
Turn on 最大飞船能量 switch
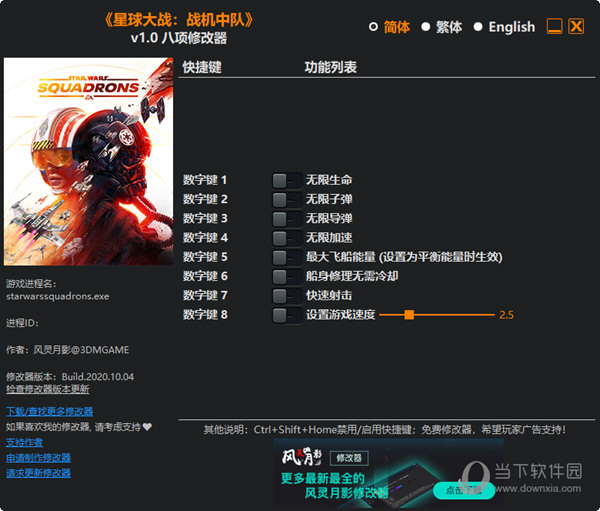(287, 257)
